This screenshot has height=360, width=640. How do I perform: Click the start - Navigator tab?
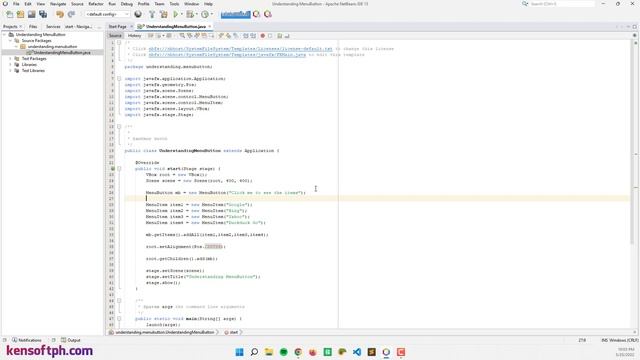[x=79, y=27]
